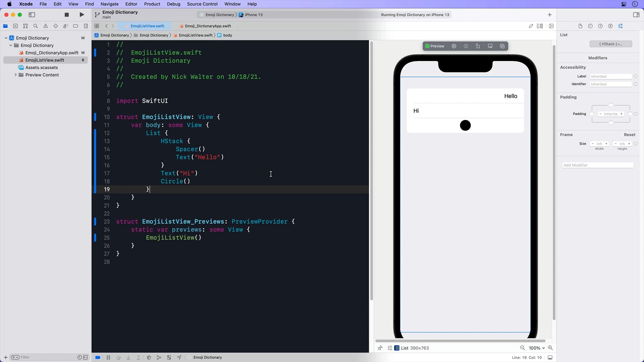644x362 pixels.
Task: Stop the running app
Action: (x=67, y=15)
